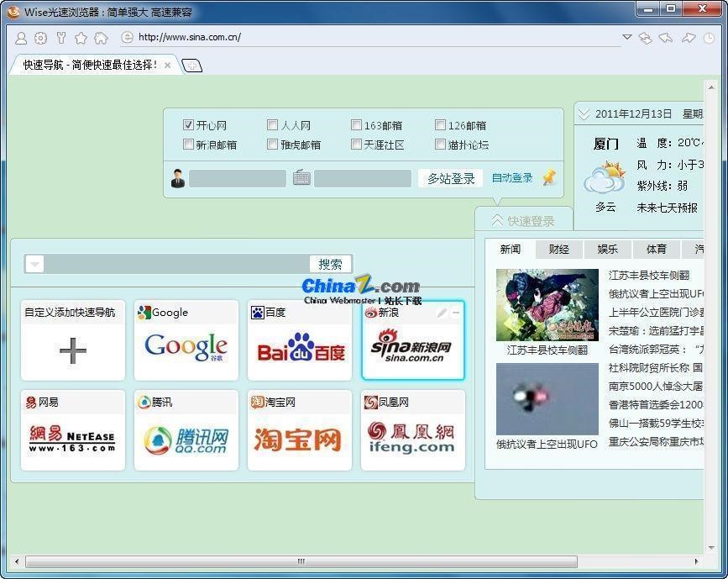Screen dimensions: 728x579
Task: Open the settings gear icon
Action: tap(41, 38)
